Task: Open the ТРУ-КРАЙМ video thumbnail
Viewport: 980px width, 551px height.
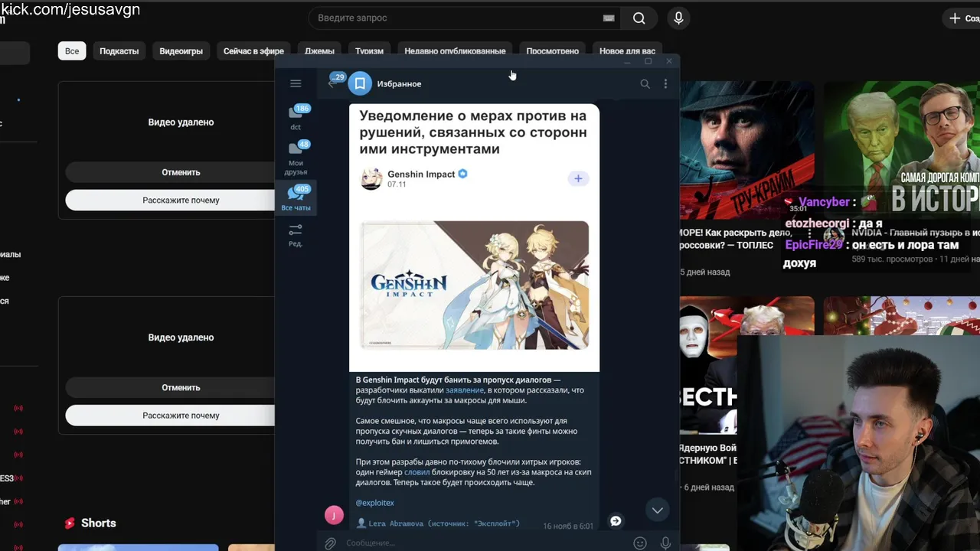Action: pos(746,150)
